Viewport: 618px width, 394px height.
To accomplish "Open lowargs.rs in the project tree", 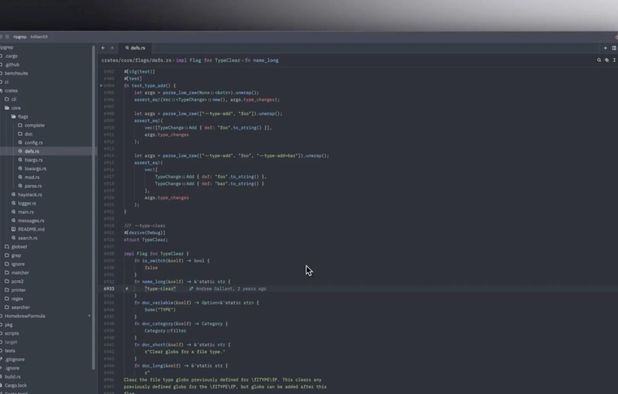I will pyautogui.click(x=35, y=169).
